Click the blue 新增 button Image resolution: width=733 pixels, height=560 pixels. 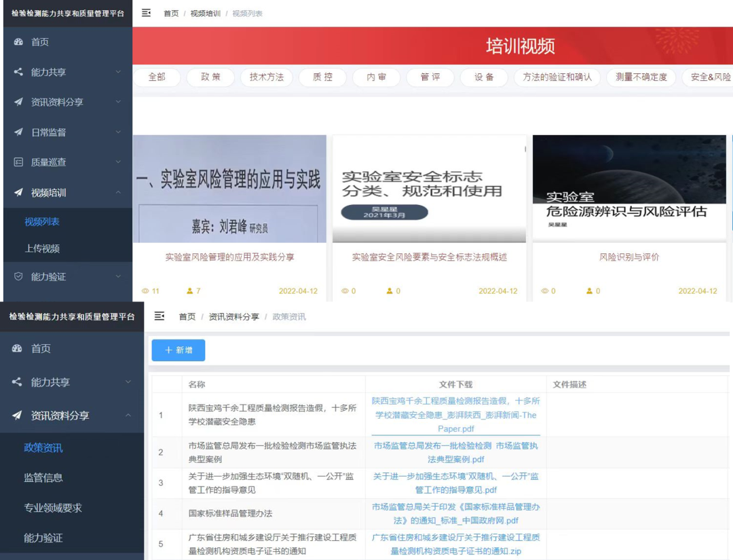click(x=178, y=350)
